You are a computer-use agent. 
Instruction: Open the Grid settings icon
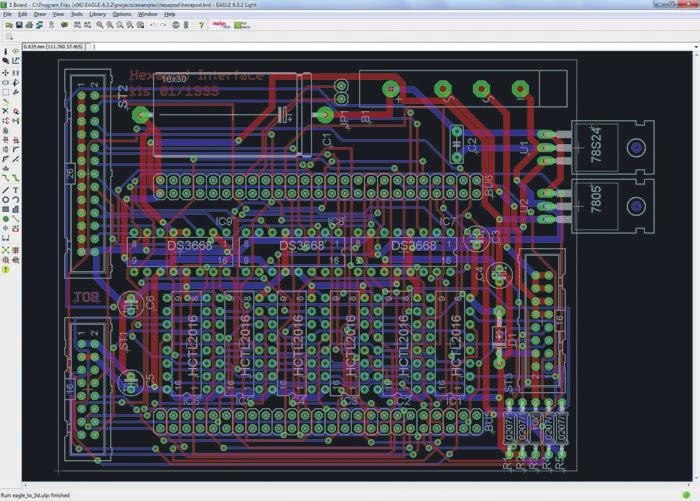pyautogui.click(x=9, y=37)
